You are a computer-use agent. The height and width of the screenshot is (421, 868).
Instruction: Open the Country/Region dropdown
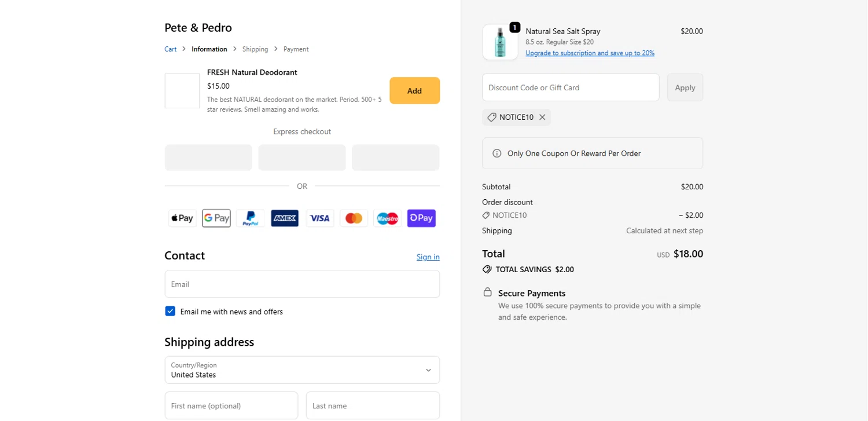302,370
